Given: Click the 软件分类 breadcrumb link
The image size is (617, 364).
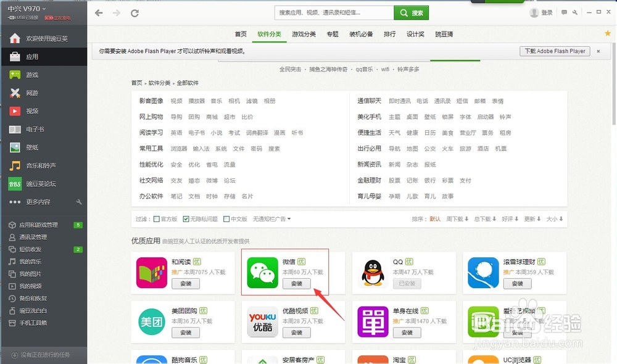Looking at the screenshot, I should 159,83.
